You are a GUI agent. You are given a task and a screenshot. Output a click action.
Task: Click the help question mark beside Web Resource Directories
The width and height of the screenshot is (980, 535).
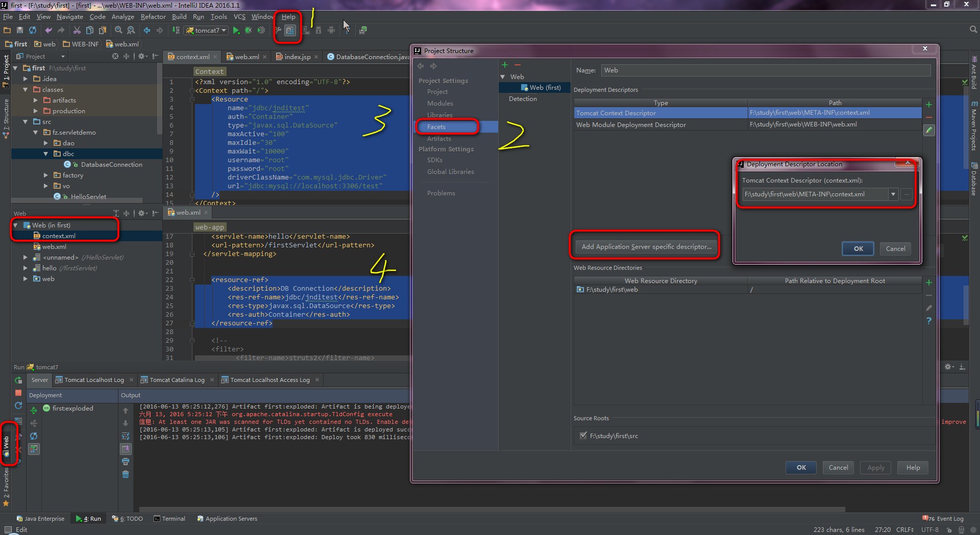pyautogui.click(x=929, y=321)
